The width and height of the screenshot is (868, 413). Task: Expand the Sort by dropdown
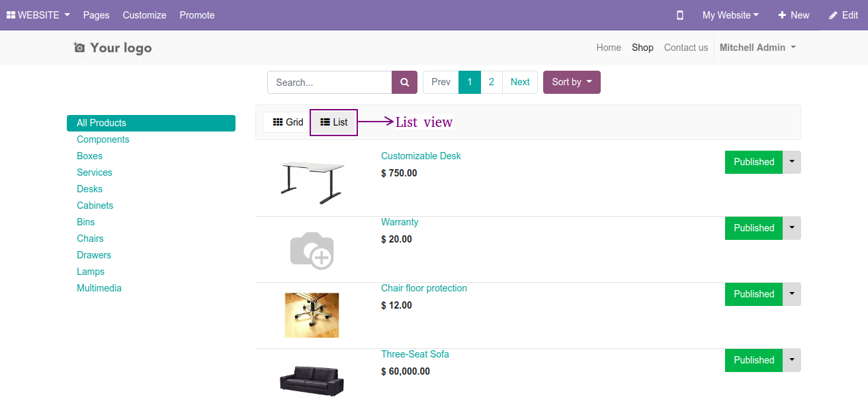point(572,83)
